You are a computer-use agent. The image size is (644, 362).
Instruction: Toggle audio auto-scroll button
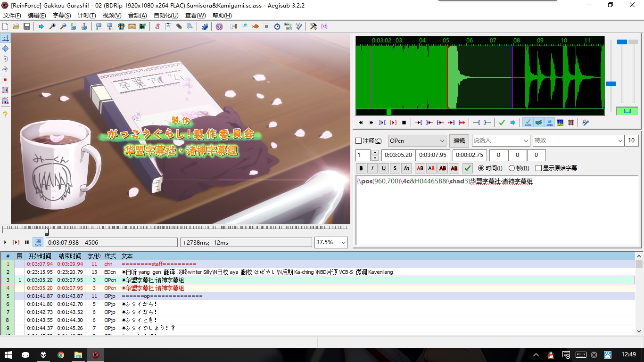550,123
